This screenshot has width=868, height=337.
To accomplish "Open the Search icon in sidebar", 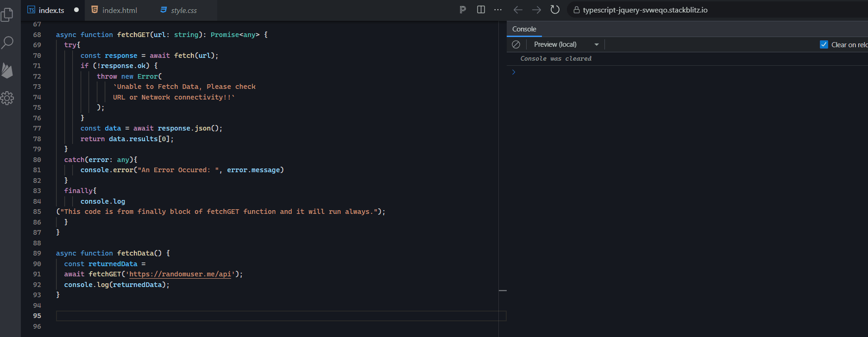I will click(x=7, y=43).
